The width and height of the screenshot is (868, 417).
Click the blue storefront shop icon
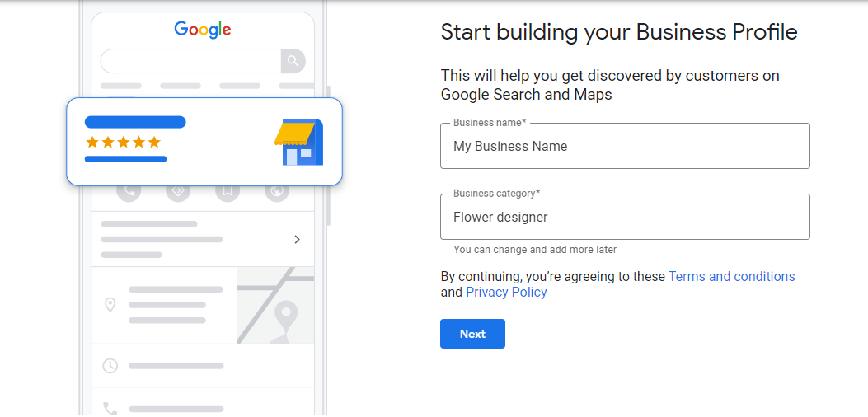coord(299,142)
